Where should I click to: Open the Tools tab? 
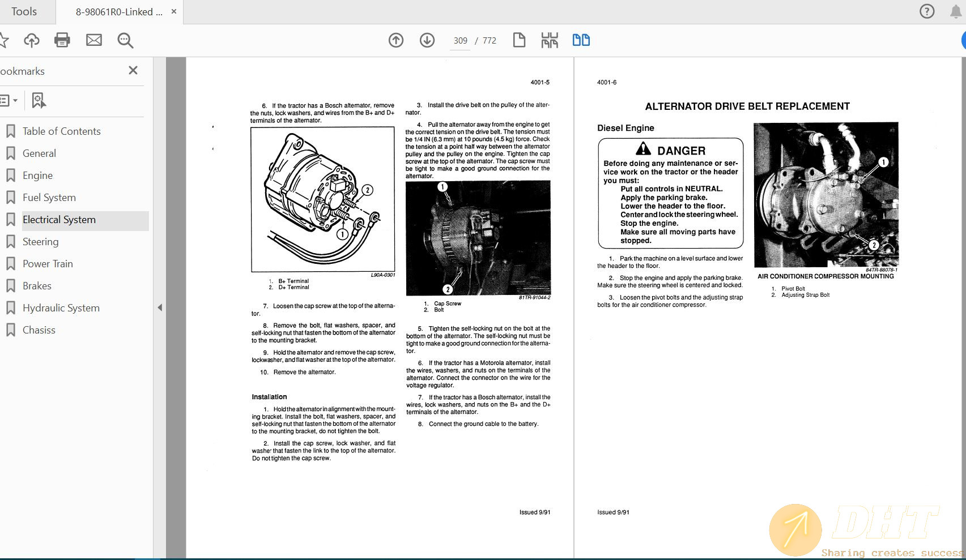pos(24,12)
